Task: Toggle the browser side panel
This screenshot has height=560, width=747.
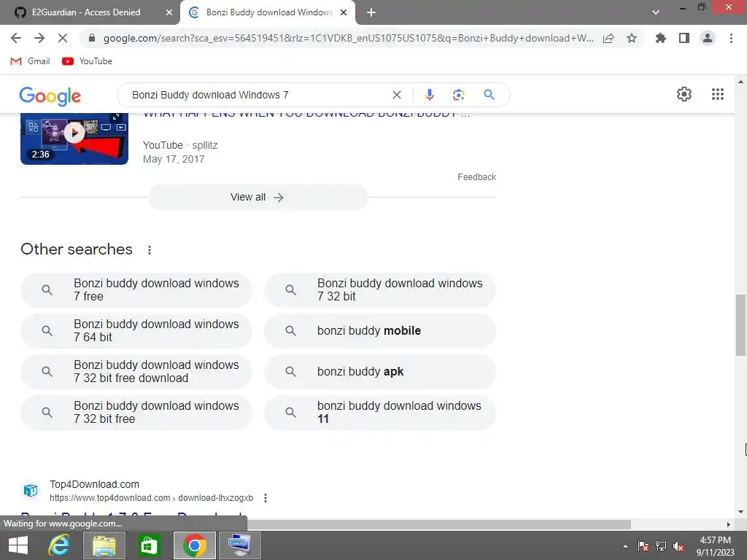Action: [684, 38]
